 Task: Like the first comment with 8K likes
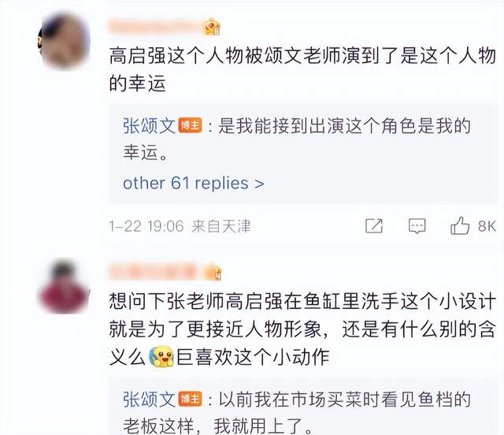coord(460,225)
